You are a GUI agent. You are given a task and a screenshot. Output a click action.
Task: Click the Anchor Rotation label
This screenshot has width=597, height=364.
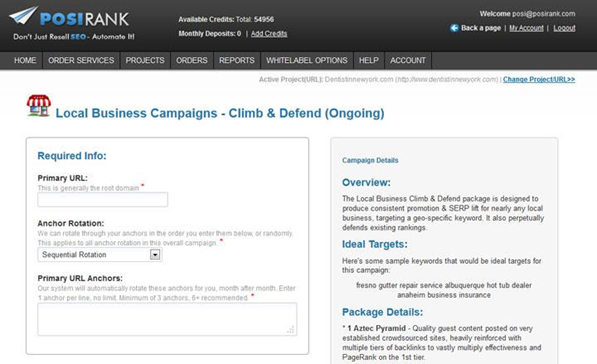pyautogui.click(x=71, y=224)
